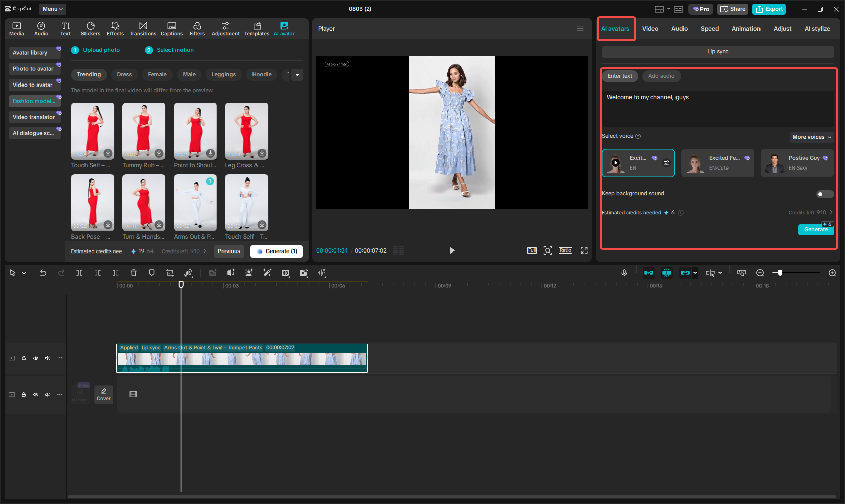
Task: Enable the Keep background sound switch
Action: coord(824,194)
